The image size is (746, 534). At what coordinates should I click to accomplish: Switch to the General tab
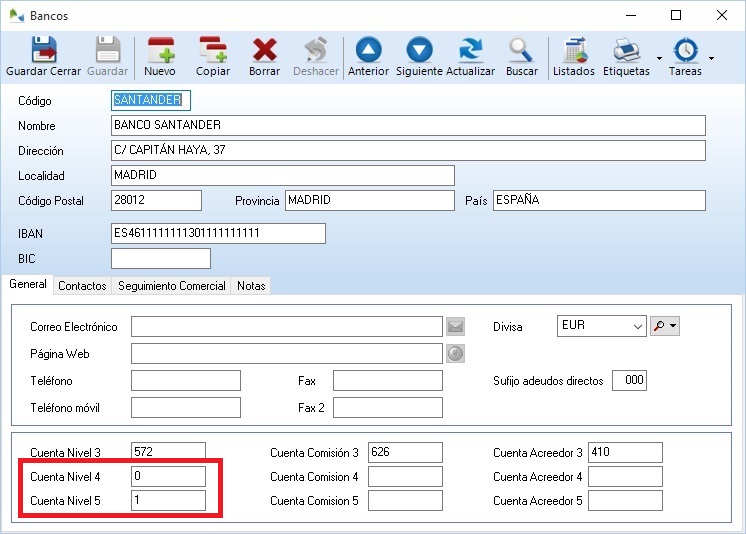click(x=28, y=284)
